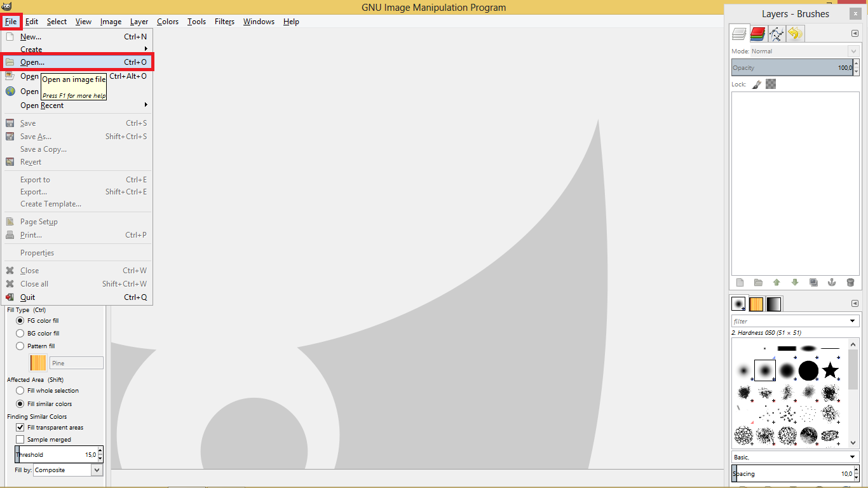Screen dimensions: 868x488
Task: Open the Filters menu
Action: point(224,22)
